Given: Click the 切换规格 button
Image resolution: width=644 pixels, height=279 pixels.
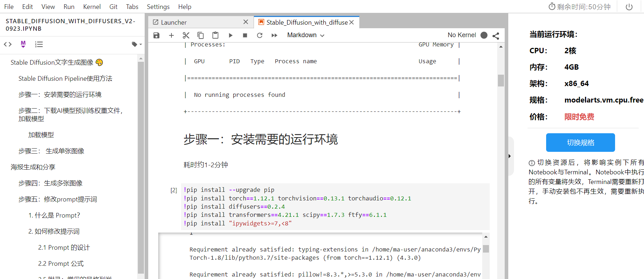Looking at the screenshot, I should point(580,143).
